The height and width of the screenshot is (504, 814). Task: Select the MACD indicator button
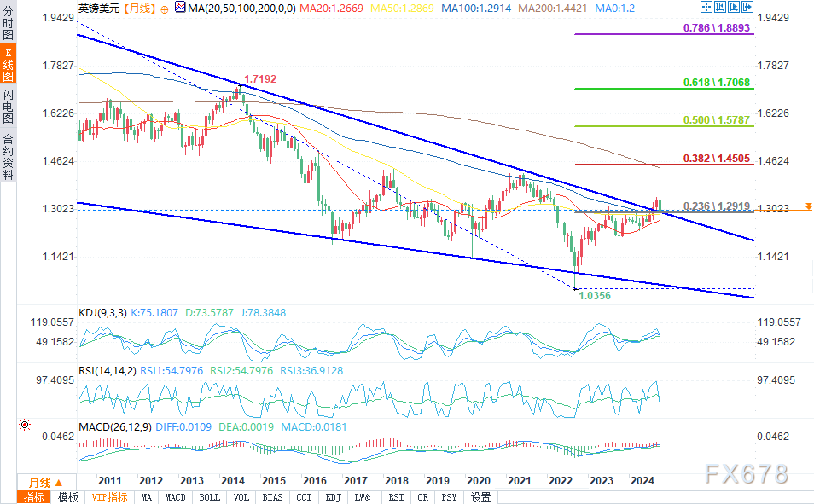(x=175, y=497)
